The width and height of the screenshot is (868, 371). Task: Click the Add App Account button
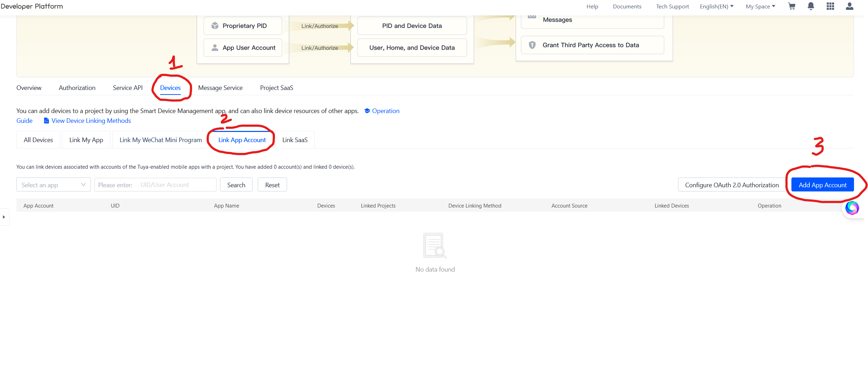click(x=822, y=185)
